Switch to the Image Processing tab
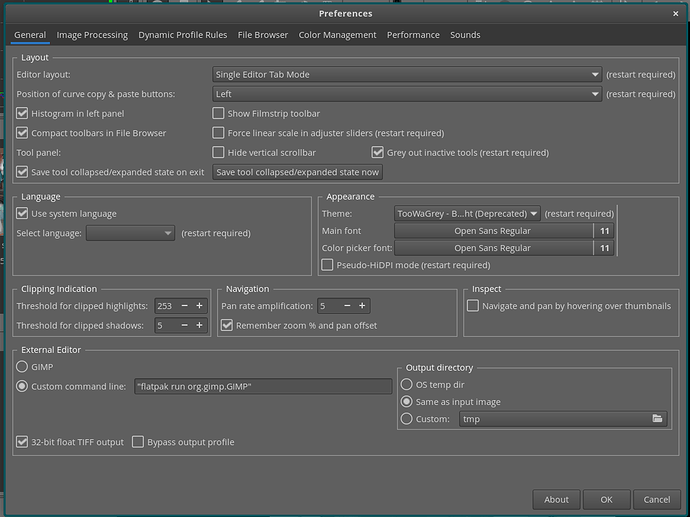The height and width of the screenshot is (517, 690). [x=92, y=35]
